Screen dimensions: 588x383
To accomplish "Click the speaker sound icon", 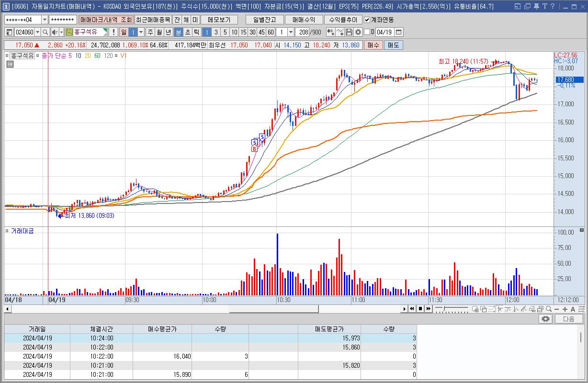I will click(x=54, y=32).
